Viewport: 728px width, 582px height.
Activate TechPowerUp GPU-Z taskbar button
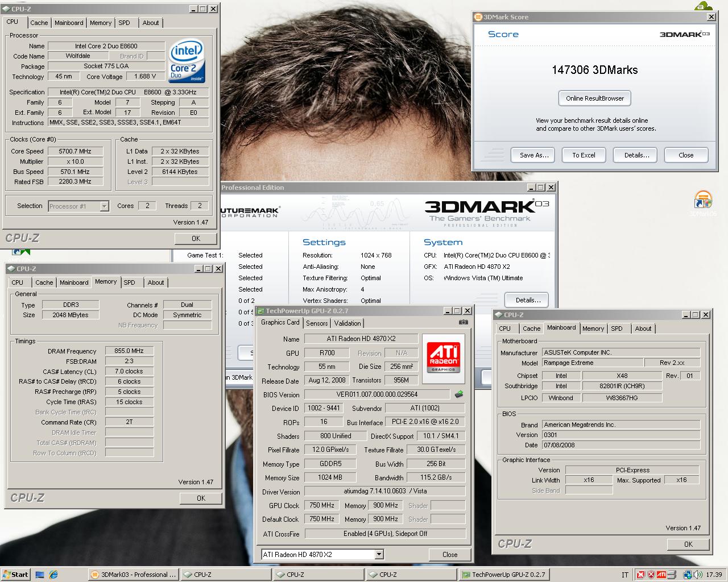coord(504,575)
